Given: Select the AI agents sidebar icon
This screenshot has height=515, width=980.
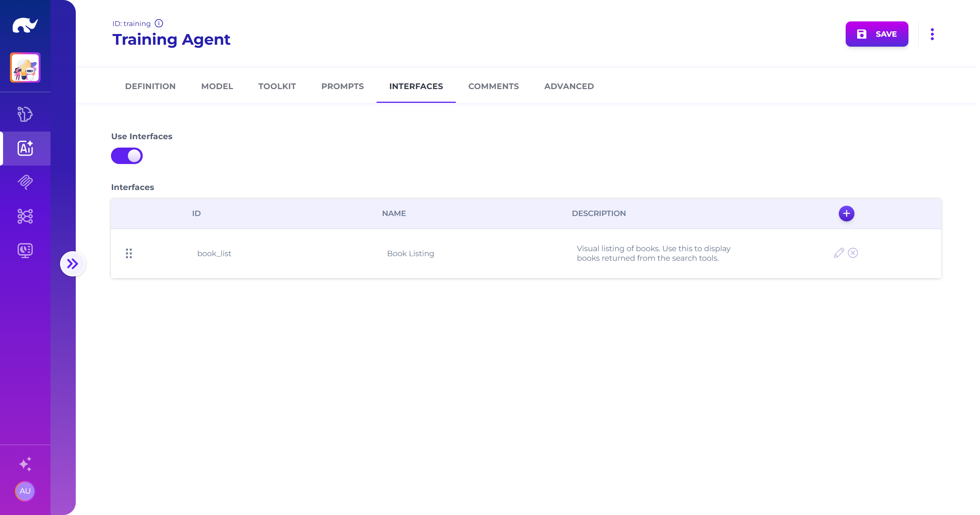Looking at the screenshot, I should click(x=25, y=148).
